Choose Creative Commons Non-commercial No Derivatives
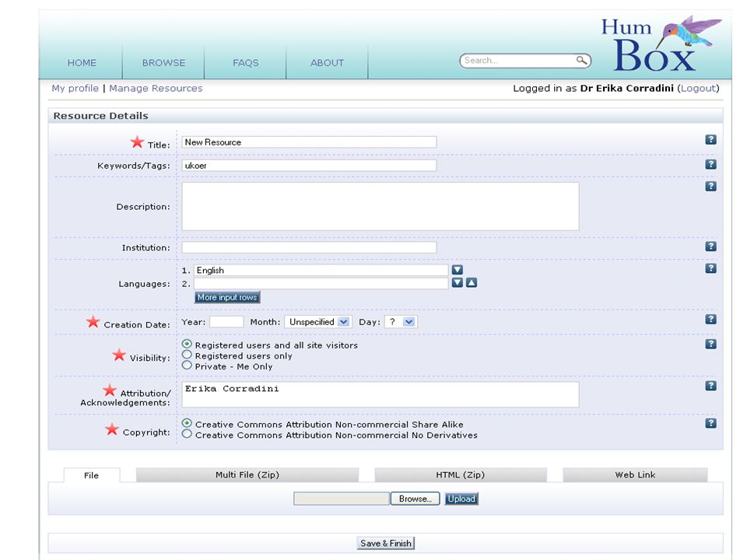Screen dimensions: 747x560 [187, 434]
